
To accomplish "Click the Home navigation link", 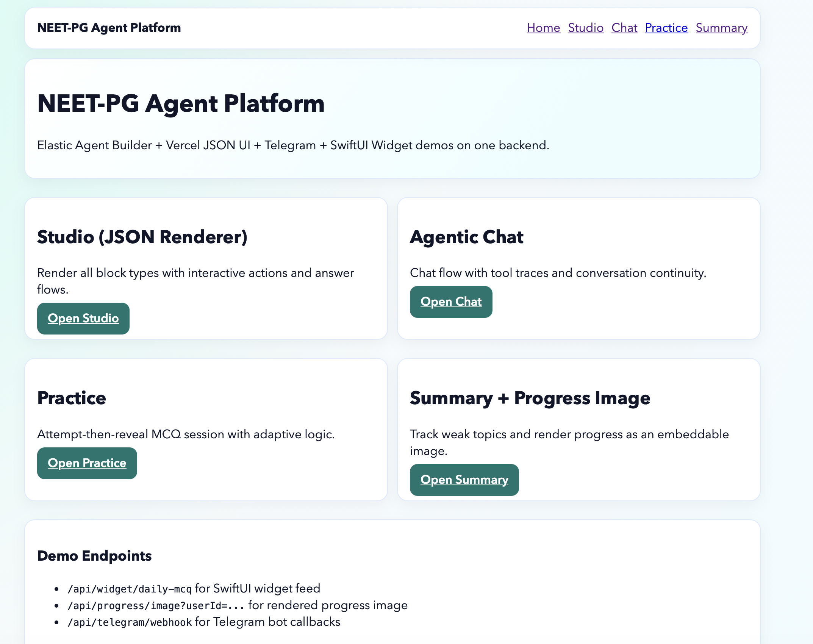I will pyautogui.click(x=543, y=28).
